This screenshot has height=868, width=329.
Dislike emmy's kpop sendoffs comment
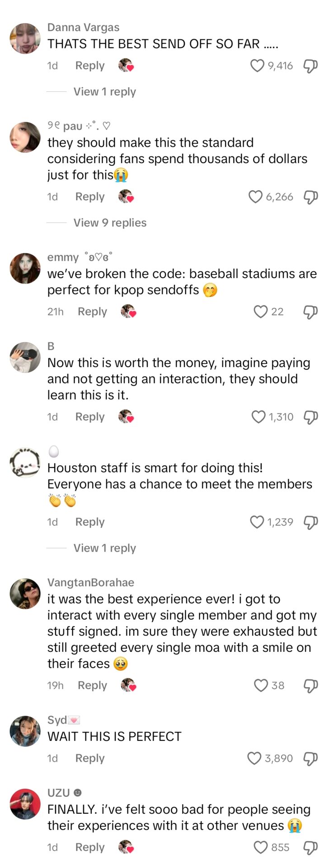click(x=310, y=312)
